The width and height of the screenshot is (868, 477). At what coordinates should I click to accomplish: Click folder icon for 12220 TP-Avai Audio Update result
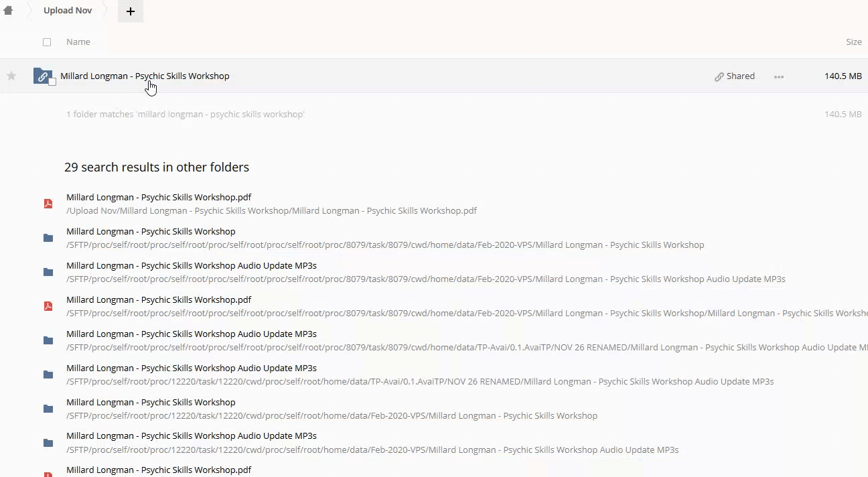pyautogui.click(x=48, y=374)
